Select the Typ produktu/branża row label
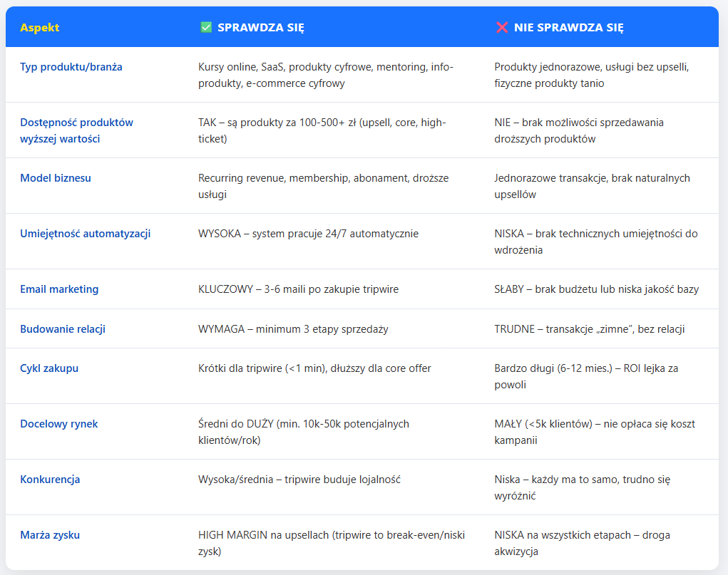 coord(71,67)
